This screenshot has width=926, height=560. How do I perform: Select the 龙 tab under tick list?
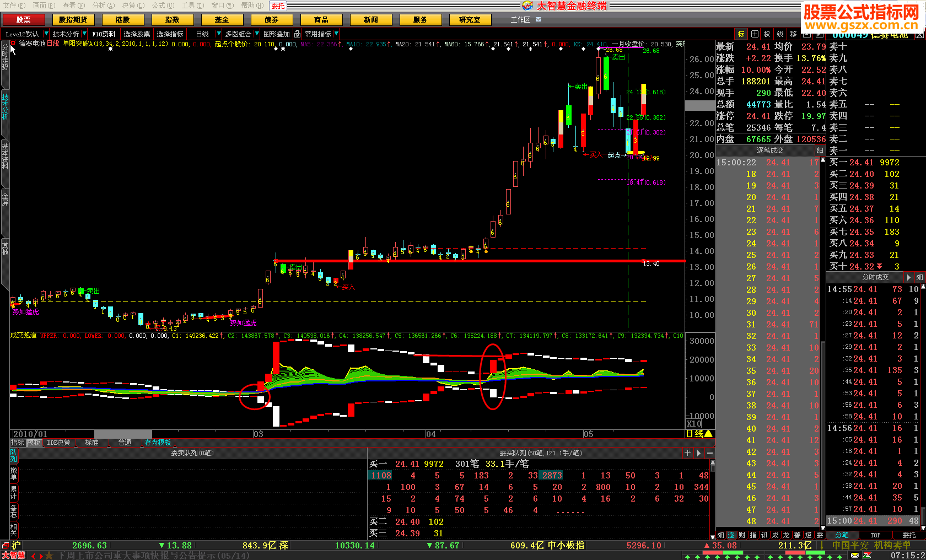[786, 535]
